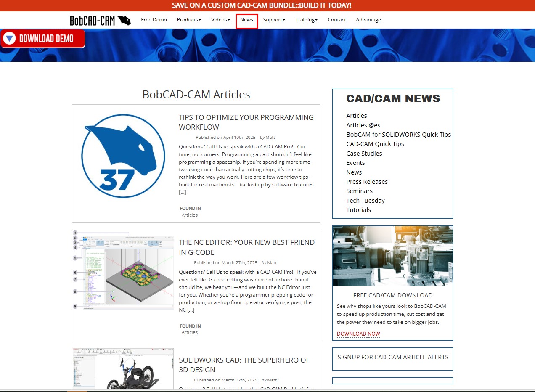Open the Advantage menu item
The height and width of the screenshot is (392, 535).
point(368,20)
